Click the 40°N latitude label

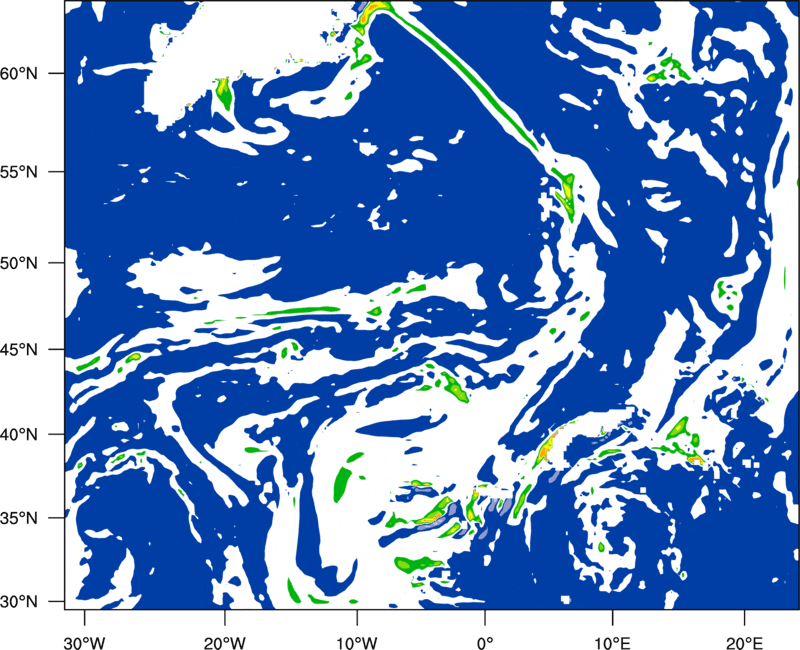coord(20,435)
